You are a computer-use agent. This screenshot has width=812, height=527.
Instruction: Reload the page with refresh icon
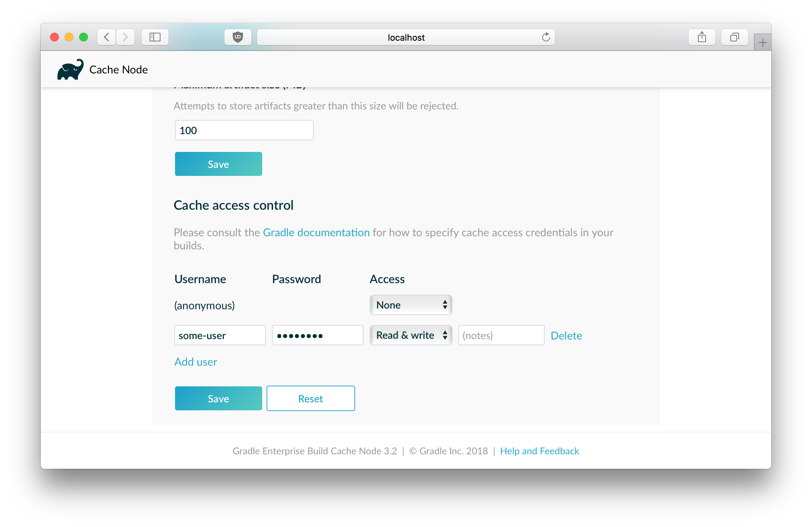point(546,37)
